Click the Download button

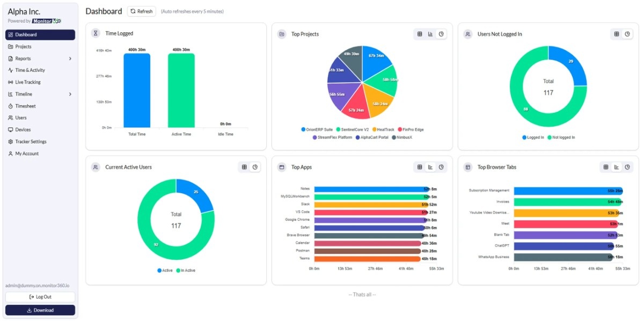coord(40,310)
